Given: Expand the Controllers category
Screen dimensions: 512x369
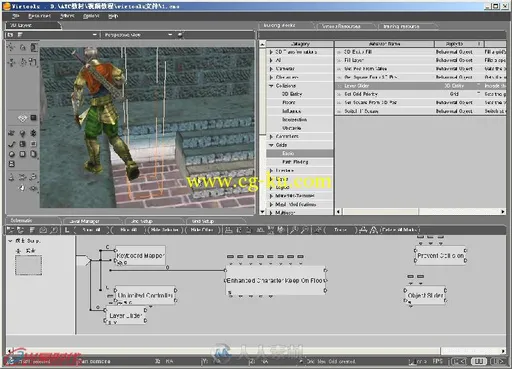Looking at the screenshot, I should [271, 136].
